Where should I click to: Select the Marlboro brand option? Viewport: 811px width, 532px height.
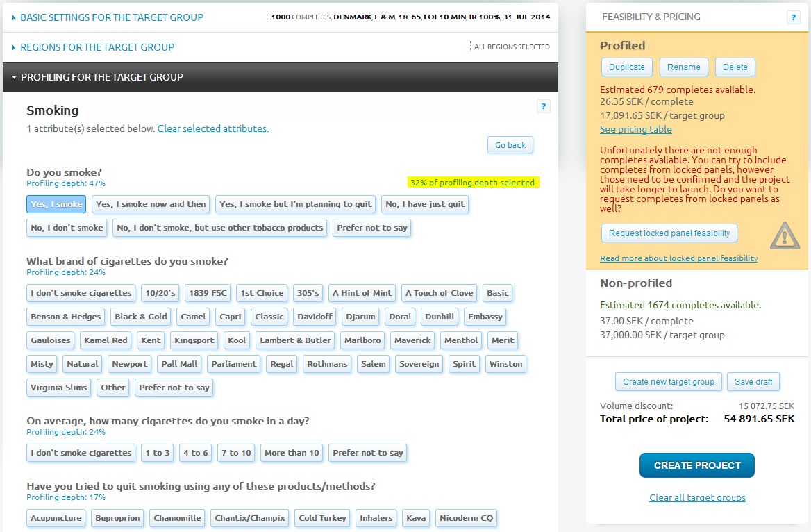click(362, 340)
